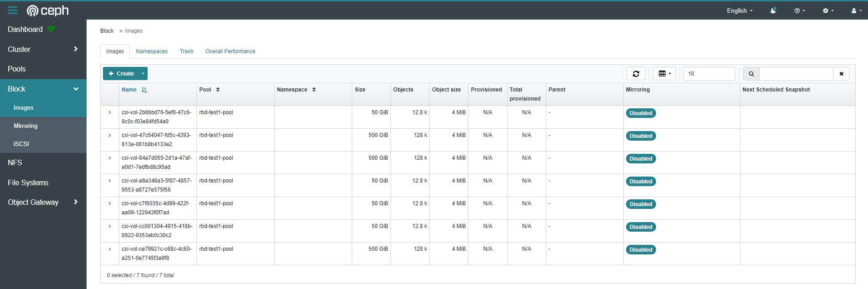The height and width of the screenshot is (289, 868).
Task: Open Dashboard in the sidebar
Action: click(x=25, y=29)
